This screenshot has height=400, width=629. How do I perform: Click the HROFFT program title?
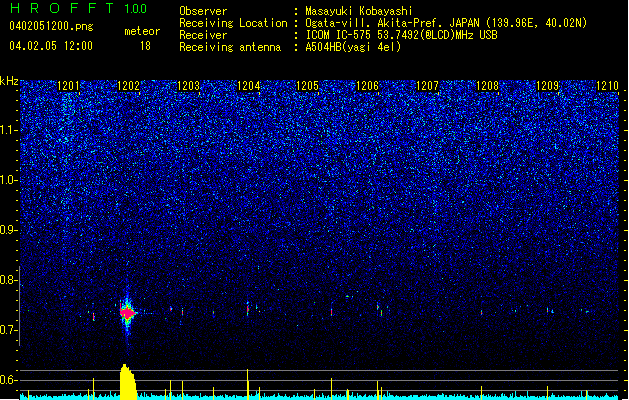coord(62,8)
